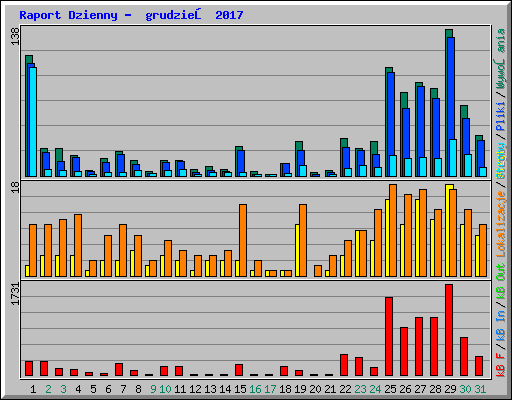This screenshot has height=400, width=512.
Task: Click the yellow visits bar for day 19
Action: pos(297,250)
